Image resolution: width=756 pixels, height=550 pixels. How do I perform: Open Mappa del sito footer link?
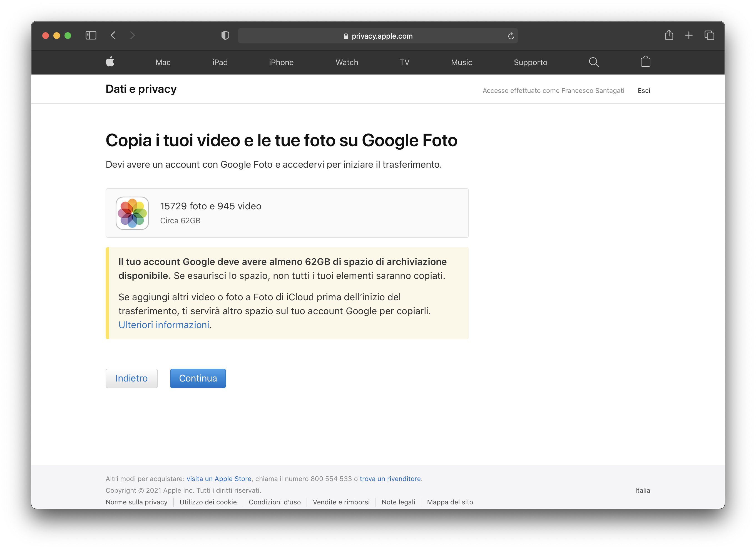[x=450, y=502]
